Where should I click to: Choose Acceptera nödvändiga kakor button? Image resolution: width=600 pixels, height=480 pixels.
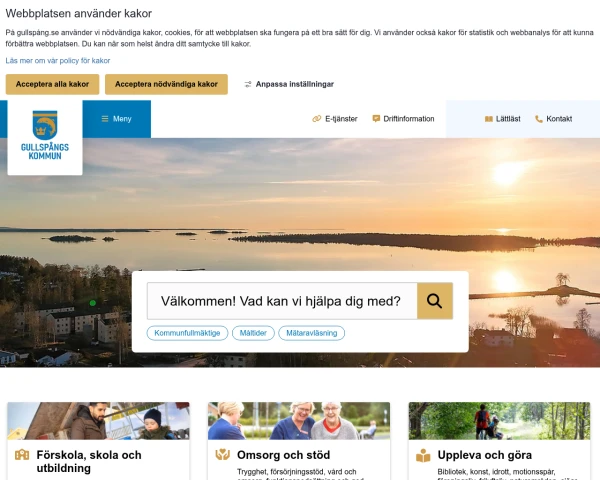[166, 84]
